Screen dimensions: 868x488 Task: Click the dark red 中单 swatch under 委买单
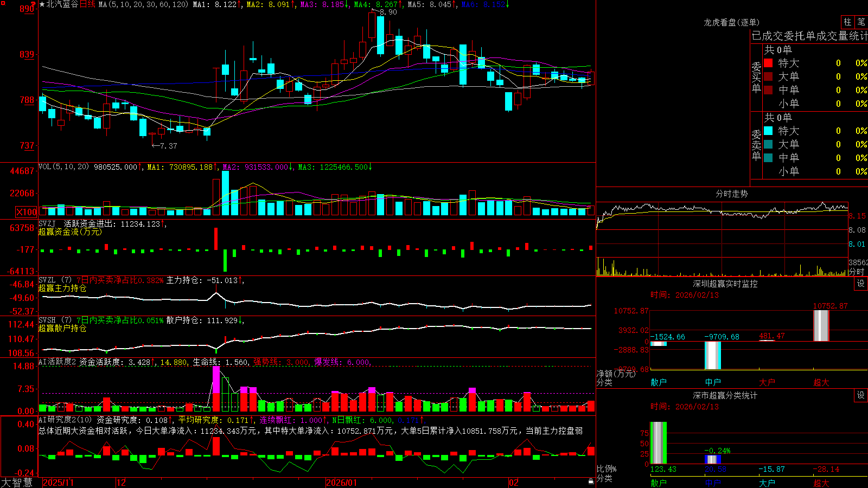[768, 90]
